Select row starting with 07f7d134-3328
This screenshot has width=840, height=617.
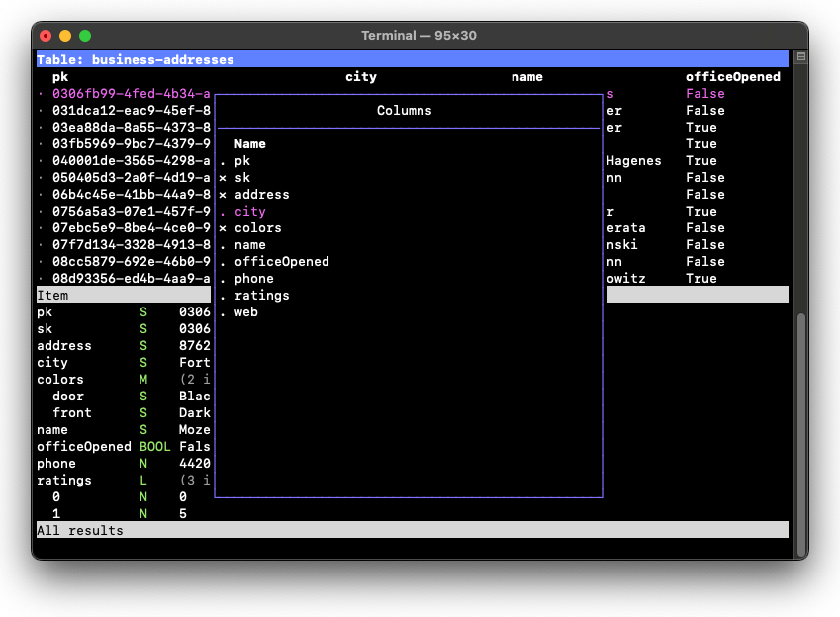click(x=131, y=245)
